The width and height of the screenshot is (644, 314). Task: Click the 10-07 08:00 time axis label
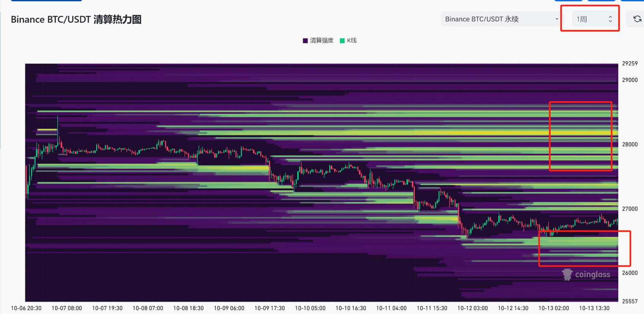coord(67,308)
